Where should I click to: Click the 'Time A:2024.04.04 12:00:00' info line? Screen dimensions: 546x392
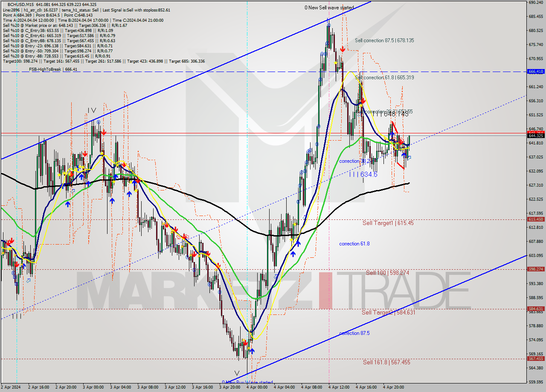tap(83, 20)
